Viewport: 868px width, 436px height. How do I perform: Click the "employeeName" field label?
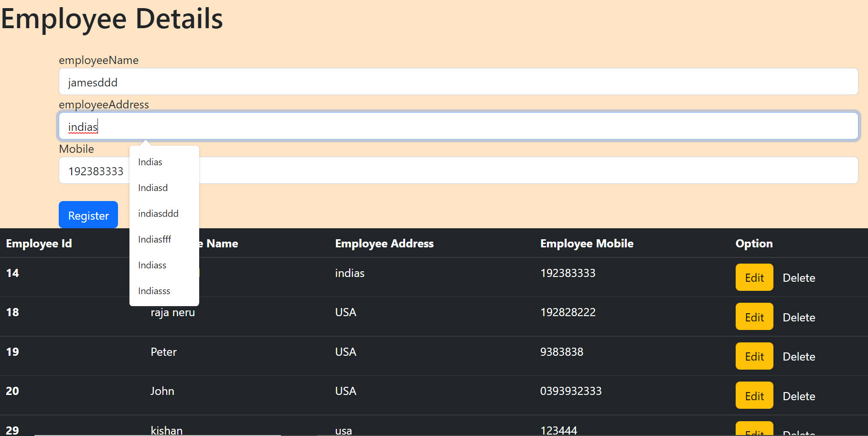[x=98, y=60]
